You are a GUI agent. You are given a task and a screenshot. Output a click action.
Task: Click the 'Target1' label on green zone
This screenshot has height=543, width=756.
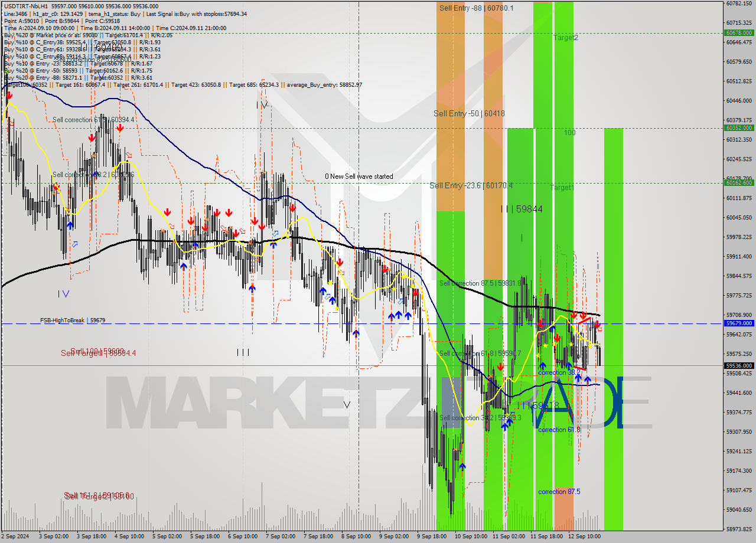(562, 187)
